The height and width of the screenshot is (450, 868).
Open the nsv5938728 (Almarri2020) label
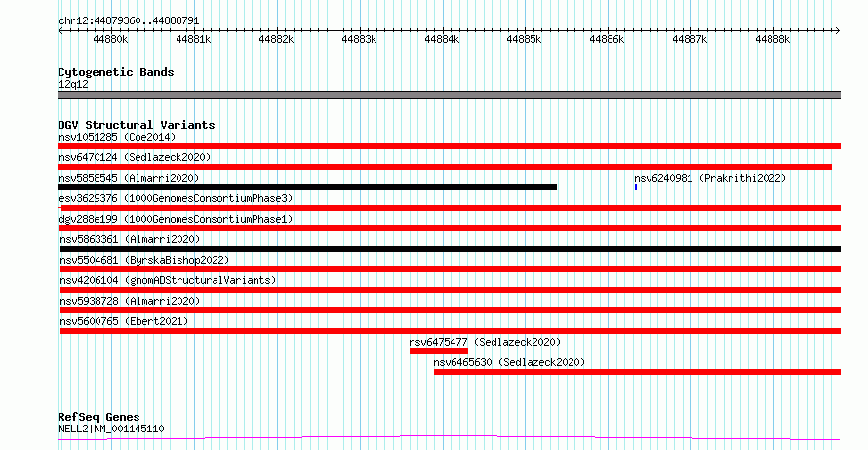click(130, 301)
